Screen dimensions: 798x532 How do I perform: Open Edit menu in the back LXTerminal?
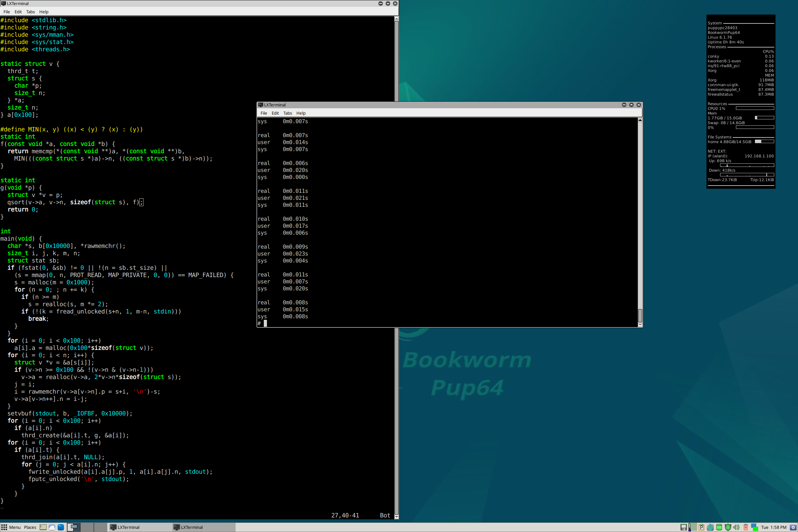pos(18,12)
